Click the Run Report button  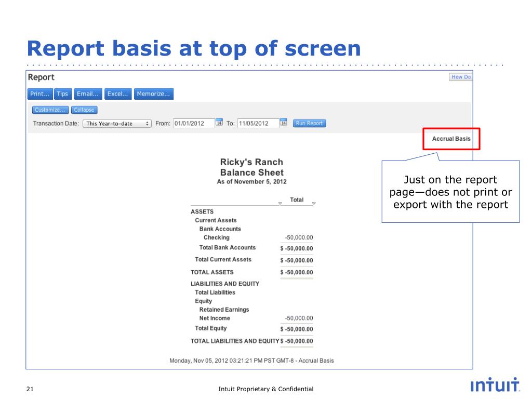[310, 123]
